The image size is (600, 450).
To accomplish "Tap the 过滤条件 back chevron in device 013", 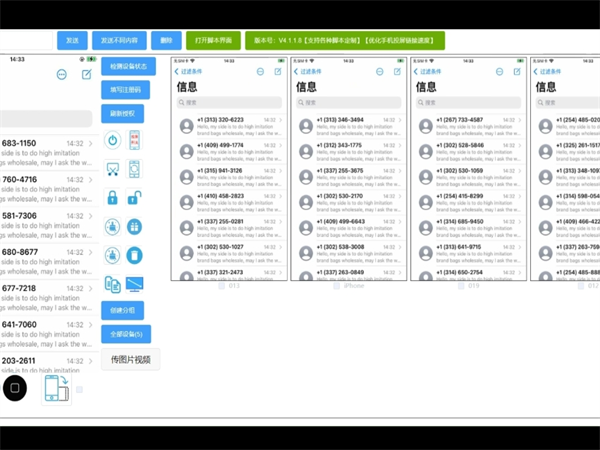I will tap(178, 72).
